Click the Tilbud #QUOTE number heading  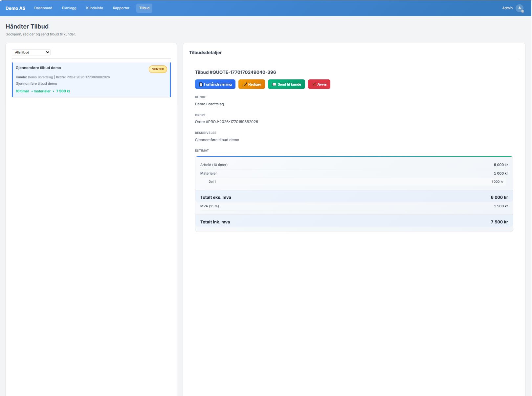click(x=235, y=72)
